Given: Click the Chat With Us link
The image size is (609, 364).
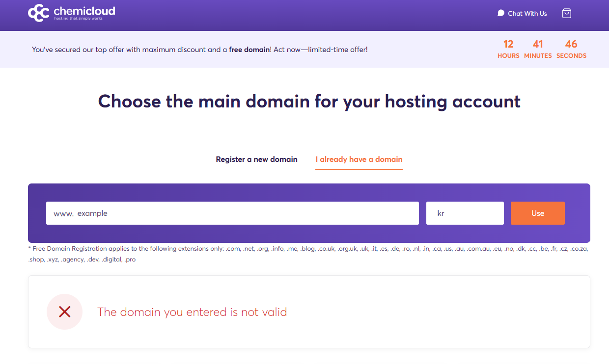Looking at the screenshot, I should coord(528,13).
